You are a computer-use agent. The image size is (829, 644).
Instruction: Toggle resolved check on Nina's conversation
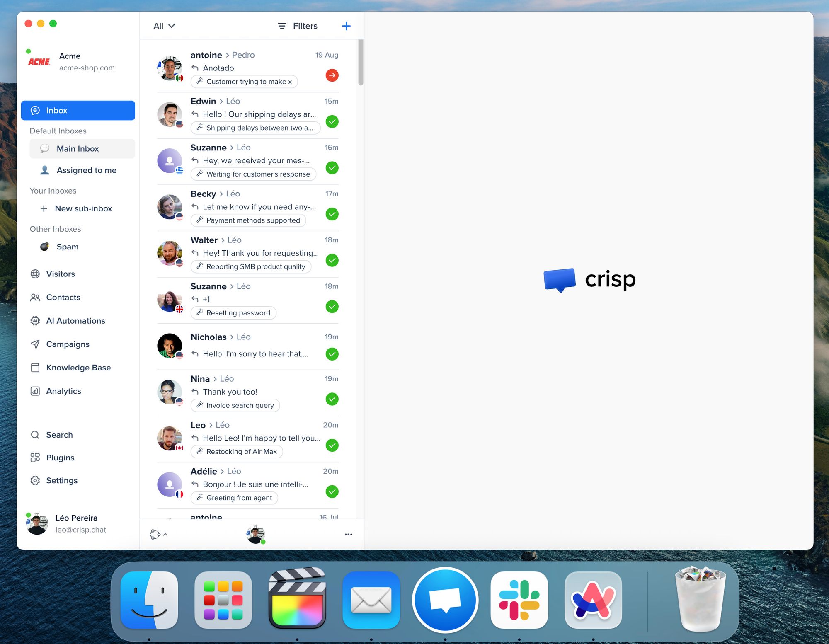[x=332, y=399]
